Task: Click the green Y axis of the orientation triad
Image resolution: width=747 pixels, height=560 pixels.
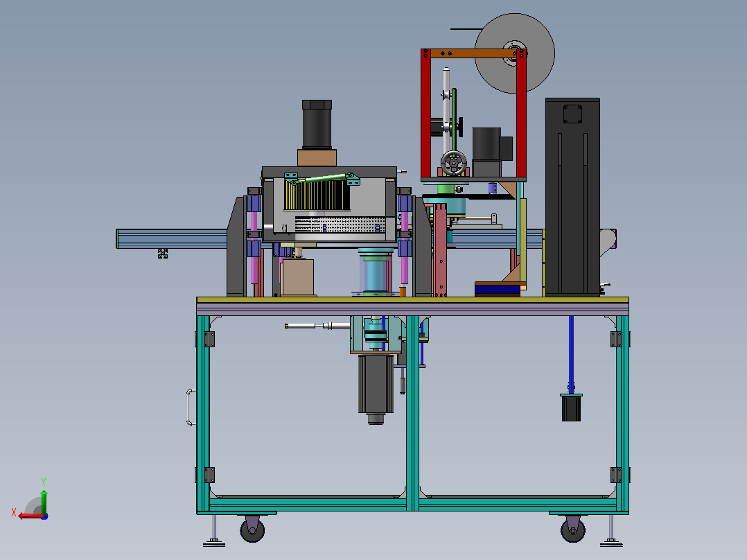Action: pyautogui.click(x=44, y=501)
